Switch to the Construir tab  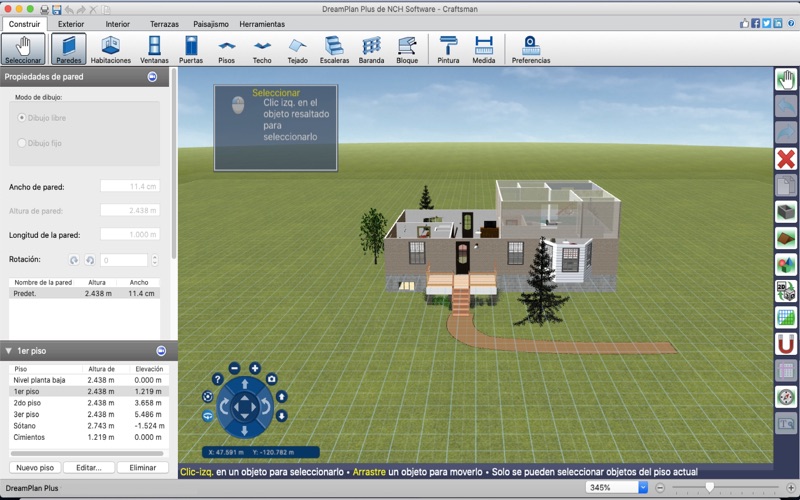[x=24, y=24]
